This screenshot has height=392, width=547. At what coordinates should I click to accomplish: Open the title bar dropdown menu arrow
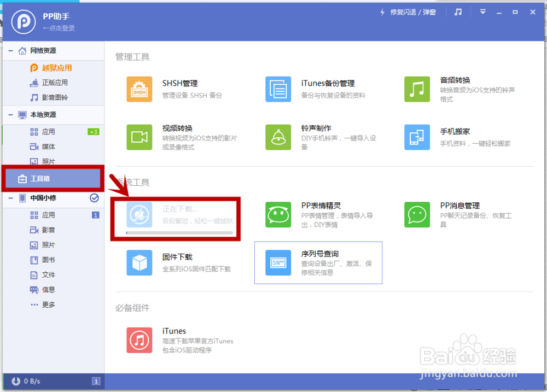click(x=483, y=12)
